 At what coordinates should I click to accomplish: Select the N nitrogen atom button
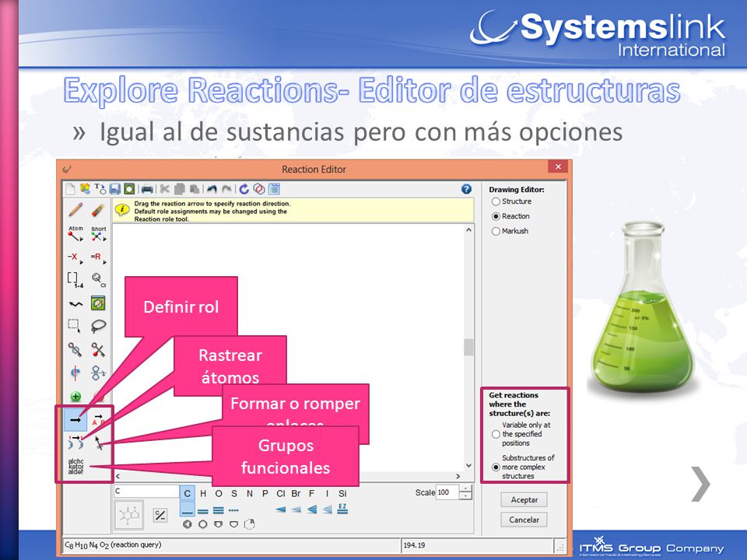(x=250, y=494)
